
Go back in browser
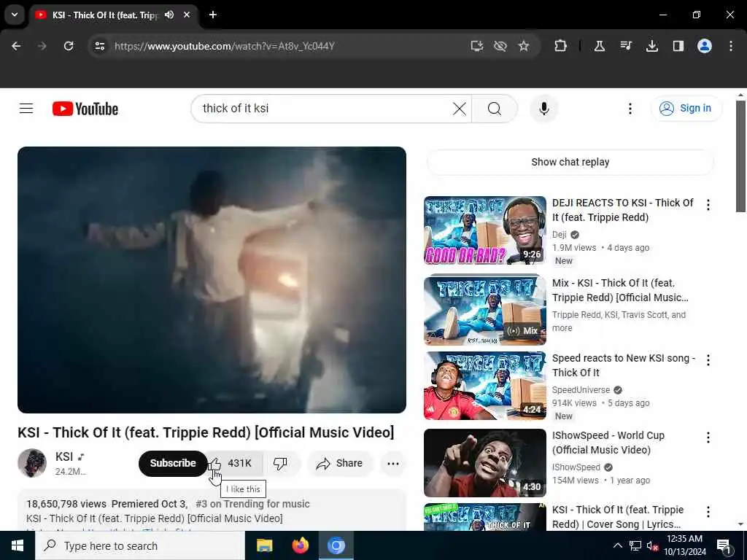pos(16,46)
